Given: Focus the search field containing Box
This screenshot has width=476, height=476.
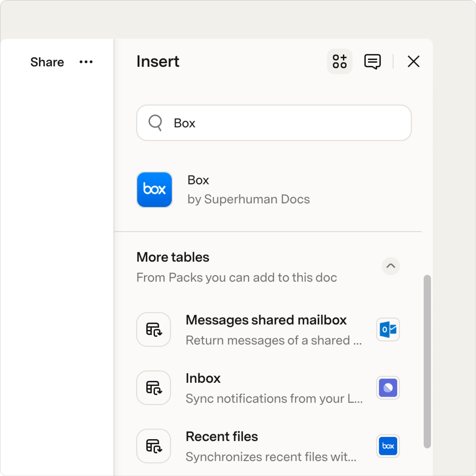Looking at the screenshot, I should [274, 123].
